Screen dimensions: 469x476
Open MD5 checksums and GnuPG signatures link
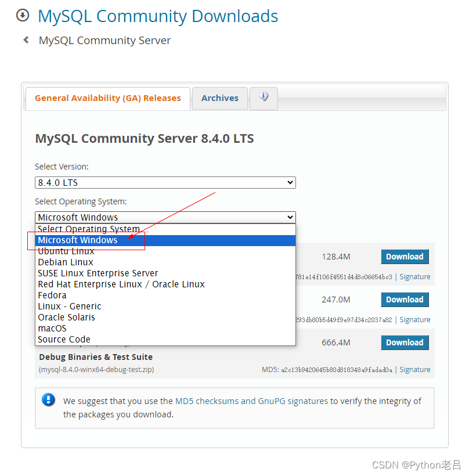252,401
